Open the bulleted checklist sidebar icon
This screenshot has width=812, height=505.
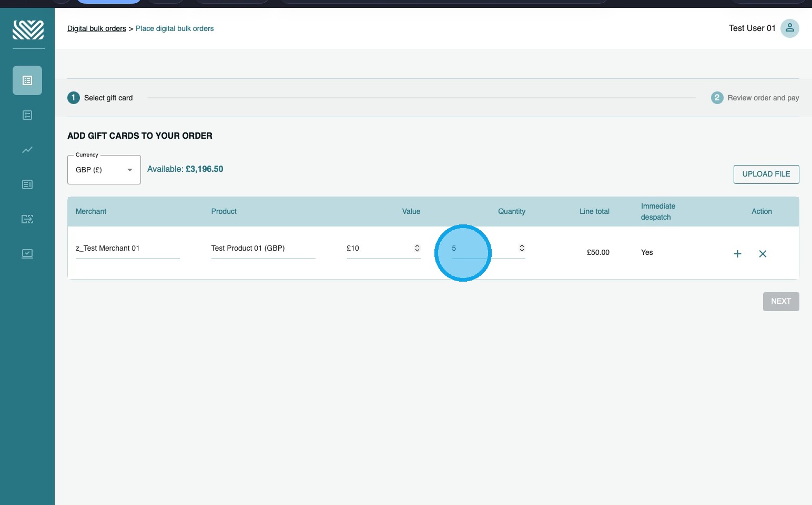27,115
